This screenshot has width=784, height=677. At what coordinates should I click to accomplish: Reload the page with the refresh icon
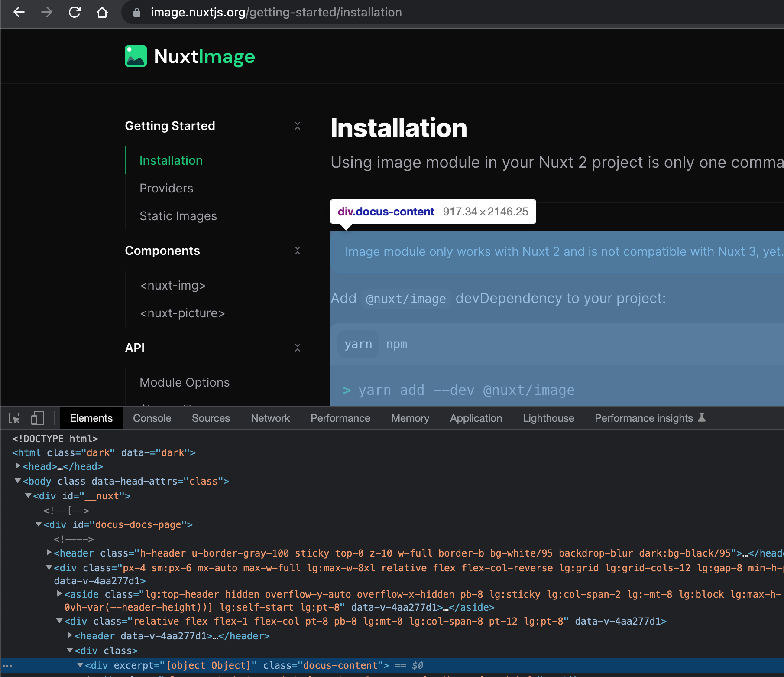[x=75, y=12]
